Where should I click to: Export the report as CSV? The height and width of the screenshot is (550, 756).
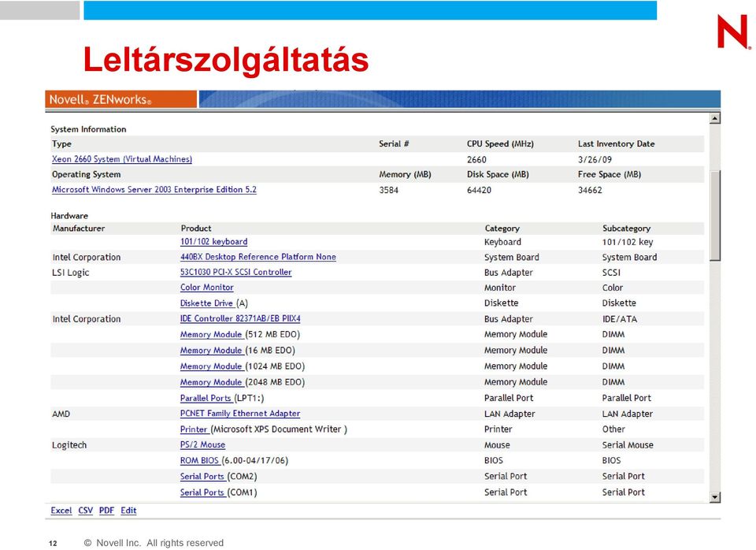85,511
